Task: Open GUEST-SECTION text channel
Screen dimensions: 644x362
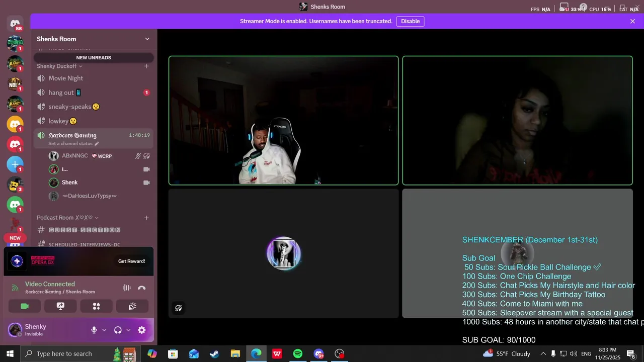Action: 94,230
